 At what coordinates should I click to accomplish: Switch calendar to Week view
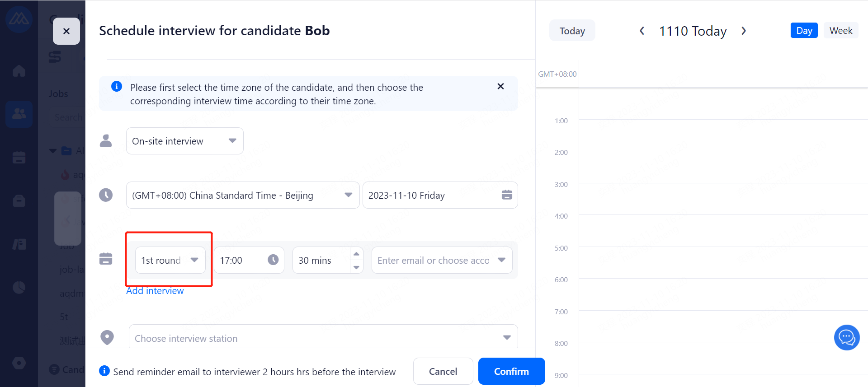pos(840,31)
